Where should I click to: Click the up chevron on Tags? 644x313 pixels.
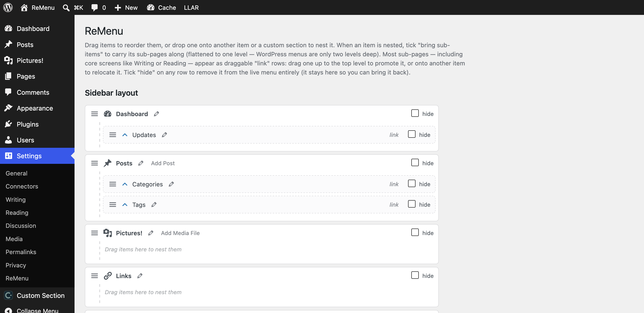(125, 205)
